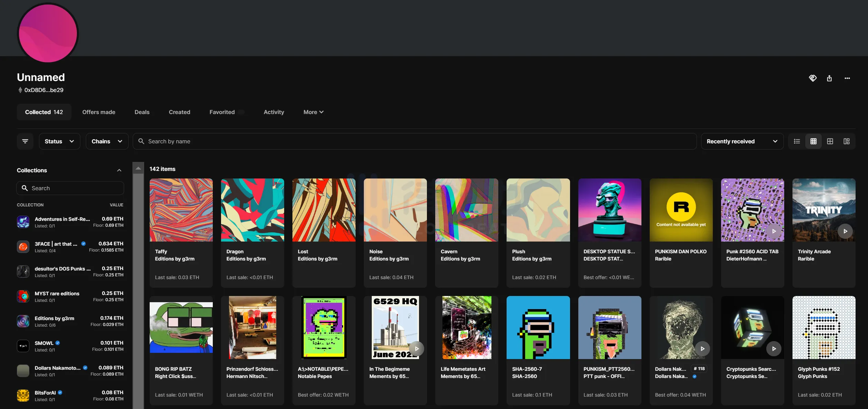Play the Trinity Arcade video preview
The height and width of the screenshot is (409, 868).
coord(845,231)
